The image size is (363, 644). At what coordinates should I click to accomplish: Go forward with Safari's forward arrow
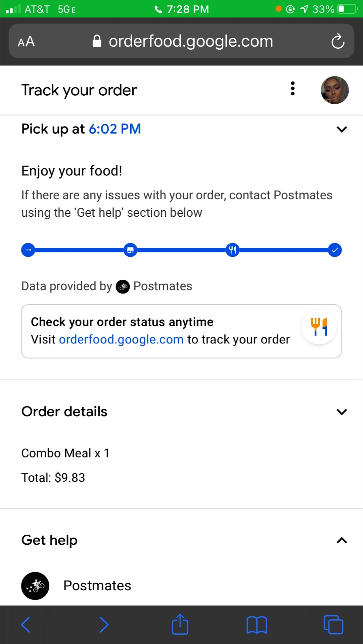click(x=104, y=625)
